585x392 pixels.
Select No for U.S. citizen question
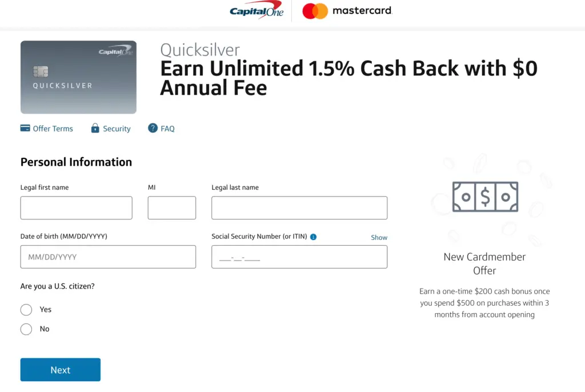(x=26, y=329)
